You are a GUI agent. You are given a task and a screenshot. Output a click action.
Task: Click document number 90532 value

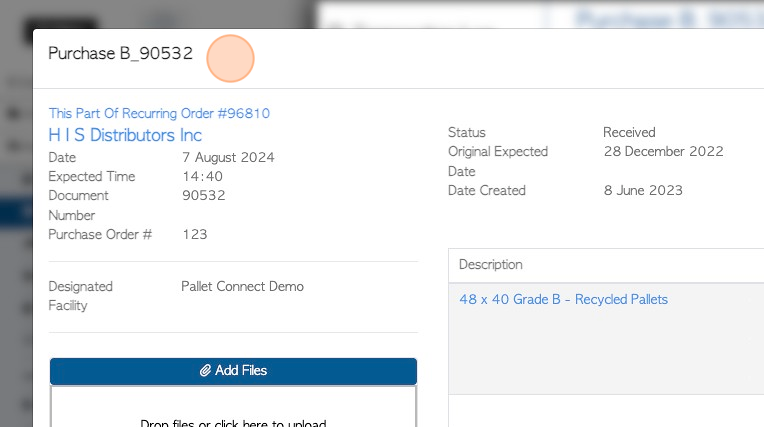coord(203,195)
